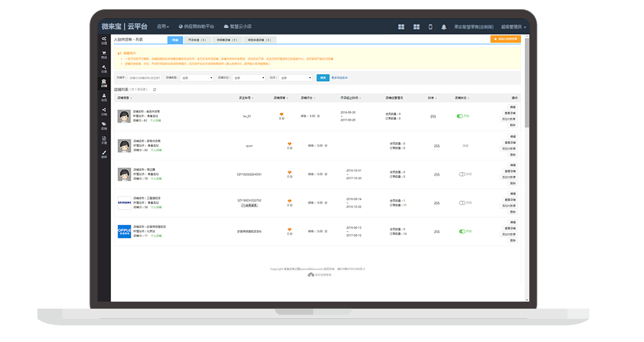Open the 交易 (Transactions) sidebar icon

coord(104,69)
